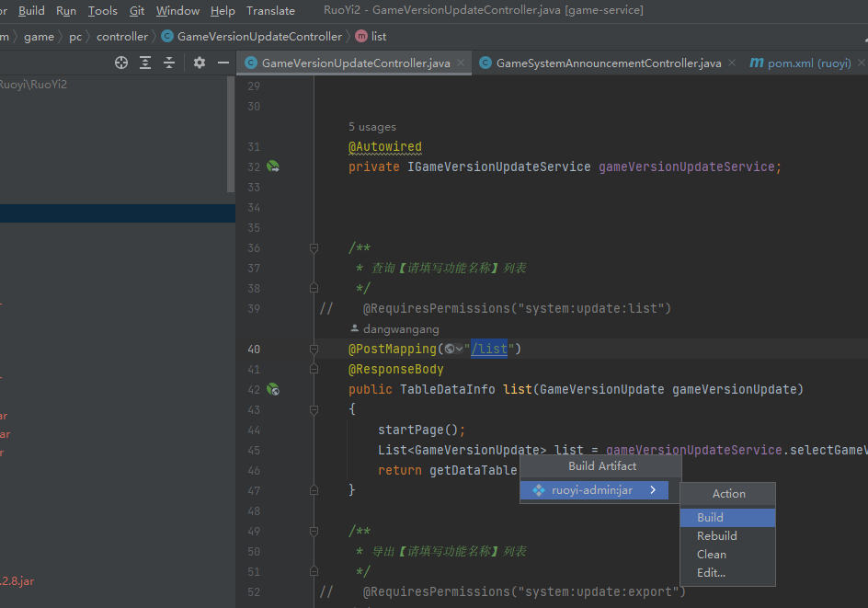Click the Spring bean gutter icon on line 32
This screenshot has height=608, width=868.
point(273,167)
